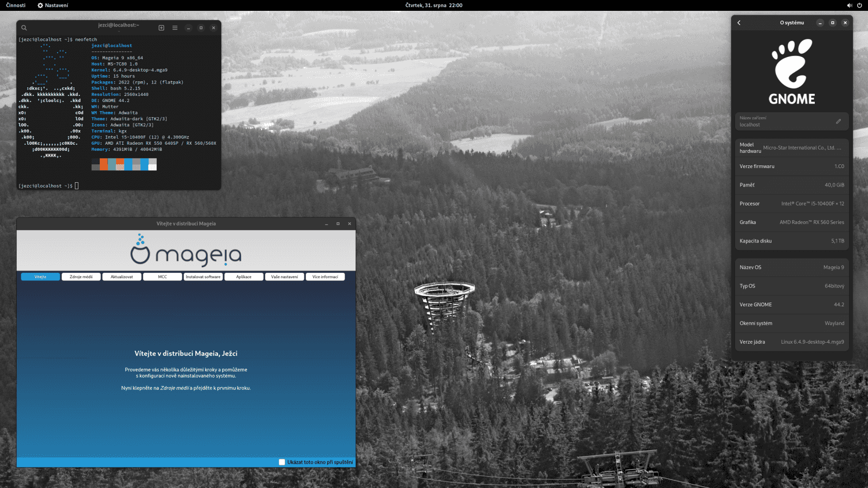
Task: Click the Okenní systém Wayland row
Action: point(792,323)
